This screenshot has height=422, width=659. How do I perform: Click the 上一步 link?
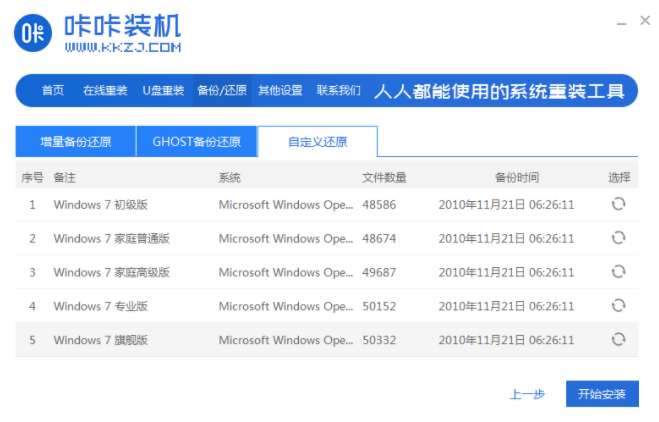pos(527,394)
